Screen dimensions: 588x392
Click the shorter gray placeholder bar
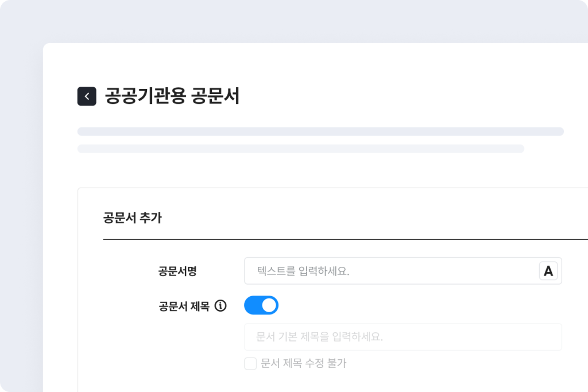pyautogui.click(x=300, y=149)
